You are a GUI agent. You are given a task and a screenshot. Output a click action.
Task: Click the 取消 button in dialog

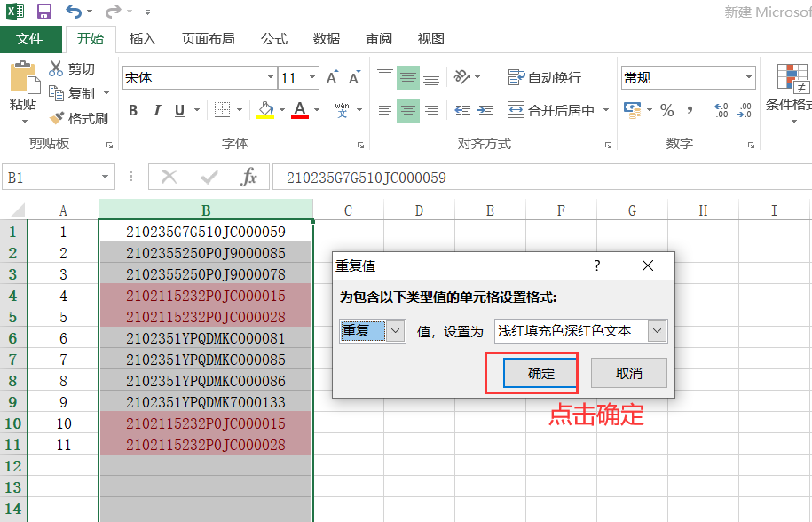(628, 373)
